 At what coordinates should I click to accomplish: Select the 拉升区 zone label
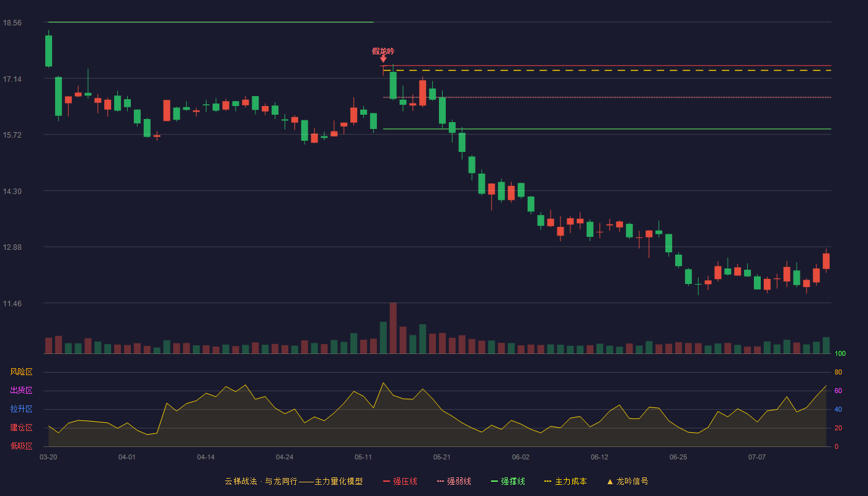click(x=21, y=409)
